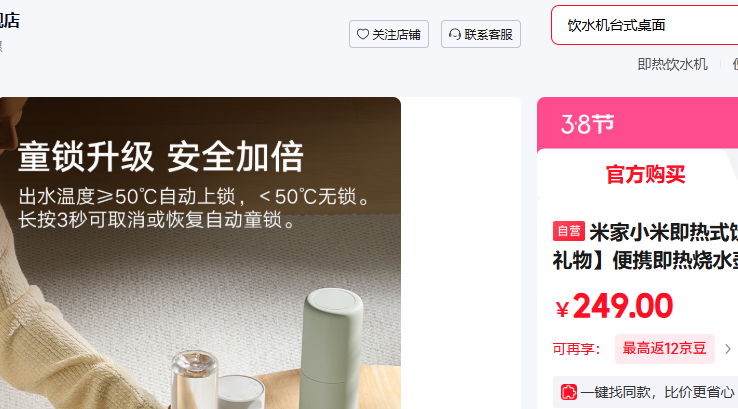
Task: Click the ¥249.00 price text
Action: click(x=614, y=306)
